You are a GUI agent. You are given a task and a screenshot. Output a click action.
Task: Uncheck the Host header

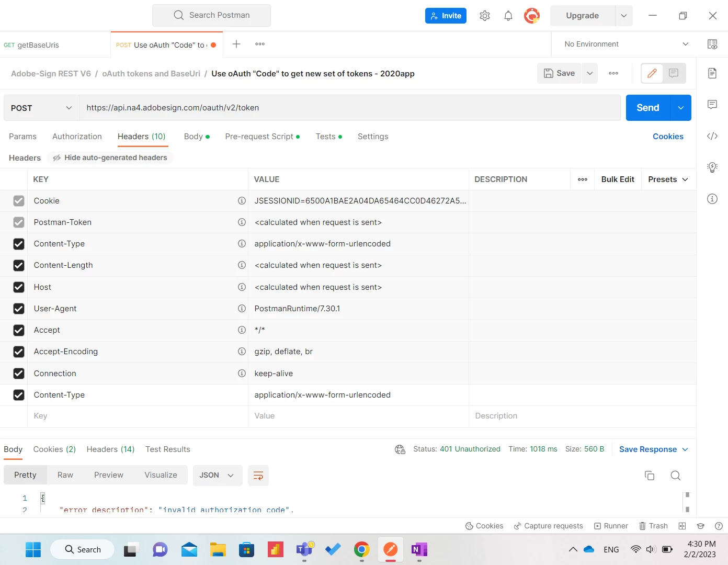pos(19,287)
